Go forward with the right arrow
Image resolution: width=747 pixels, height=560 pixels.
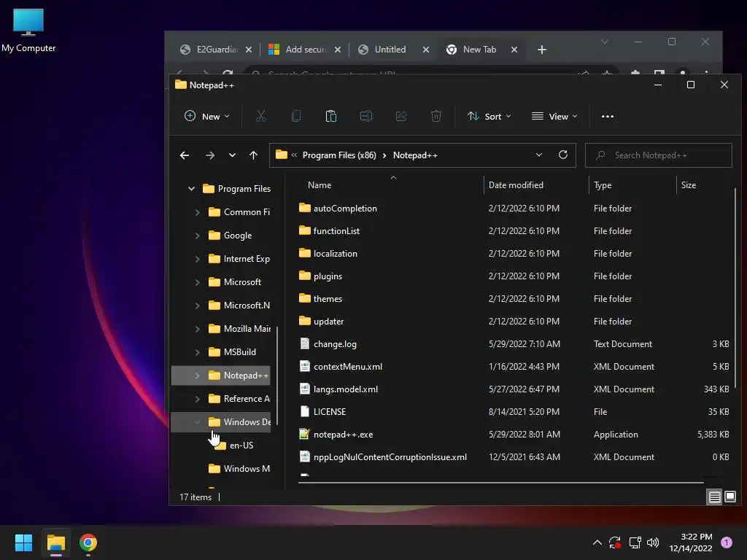(x=209, y=155)
